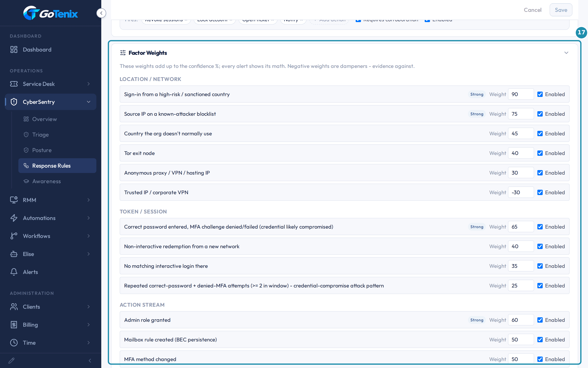Image resolution: width=588 pixels, height=368 pixels.
Task: Collapse the CyberSentry menu chevron
Action: coord(89,102)
